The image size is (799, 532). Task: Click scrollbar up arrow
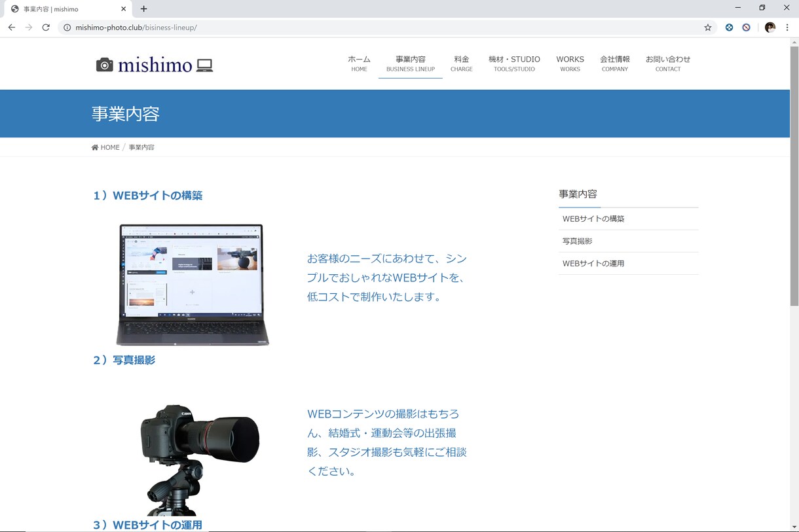(x=794, y=42)
